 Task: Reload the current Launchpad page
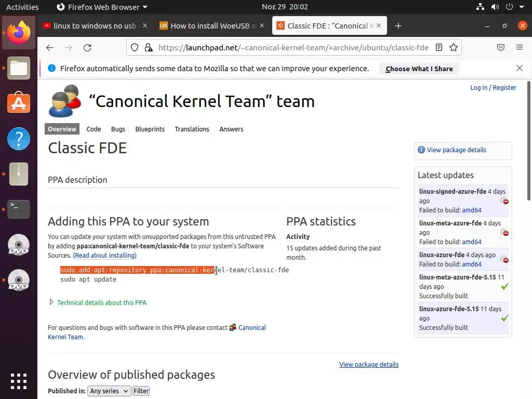[87, 48]
